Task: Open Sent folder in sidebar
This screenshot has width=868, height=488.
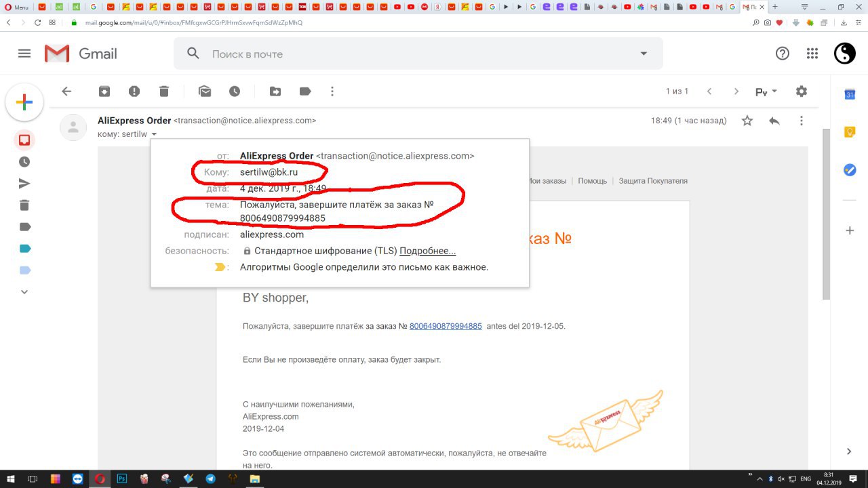Action: (24, 184)
